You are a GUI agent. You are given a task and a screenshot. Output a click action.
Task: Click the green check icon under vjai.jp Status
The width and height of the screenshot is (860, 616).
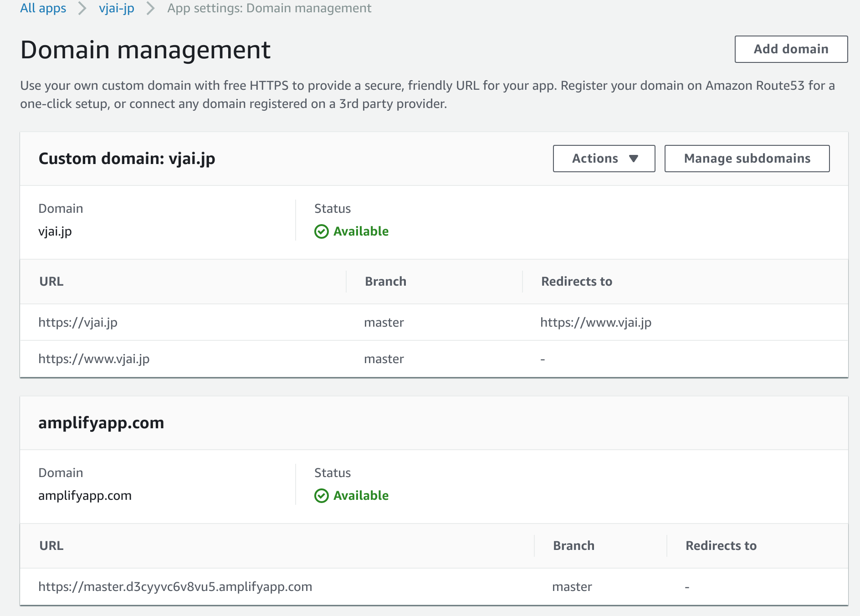click(x=322, y=231)
